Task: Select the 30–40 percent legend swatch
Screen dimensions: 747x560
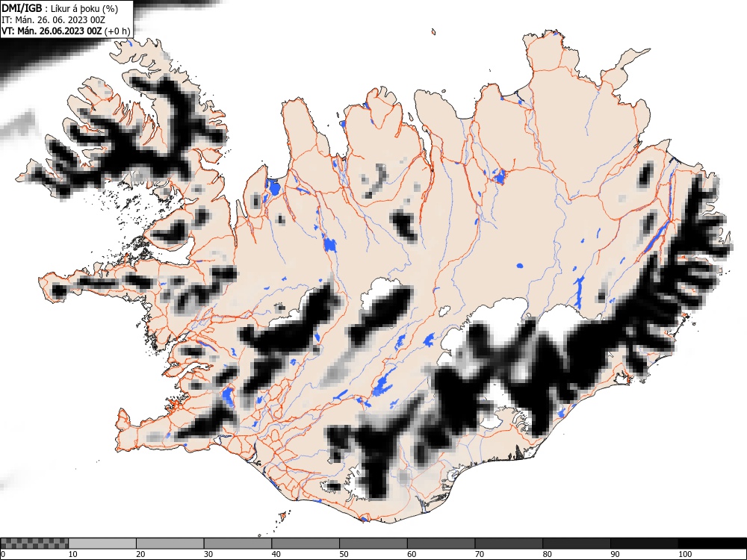Action: coord(238,544)
